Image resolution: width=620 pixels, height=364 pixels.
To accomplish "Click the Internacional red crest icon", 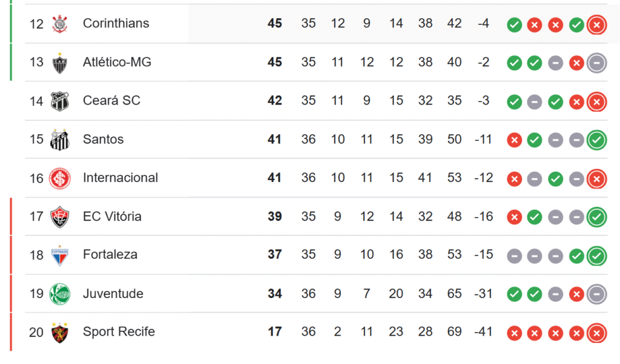I will (60, 178).
